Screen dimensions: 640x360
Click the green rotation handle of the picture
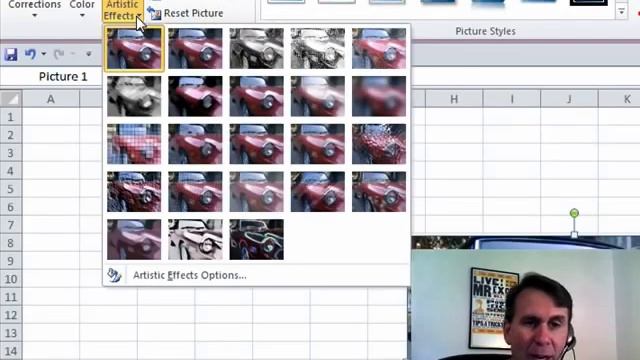(x=574, y=213)
